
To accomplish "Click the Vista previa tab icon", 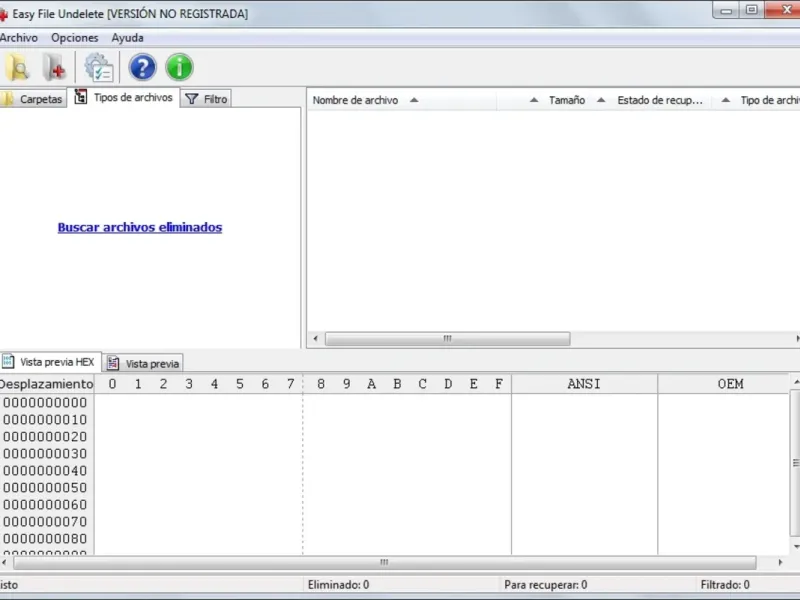I will click(x=113, y=363).
